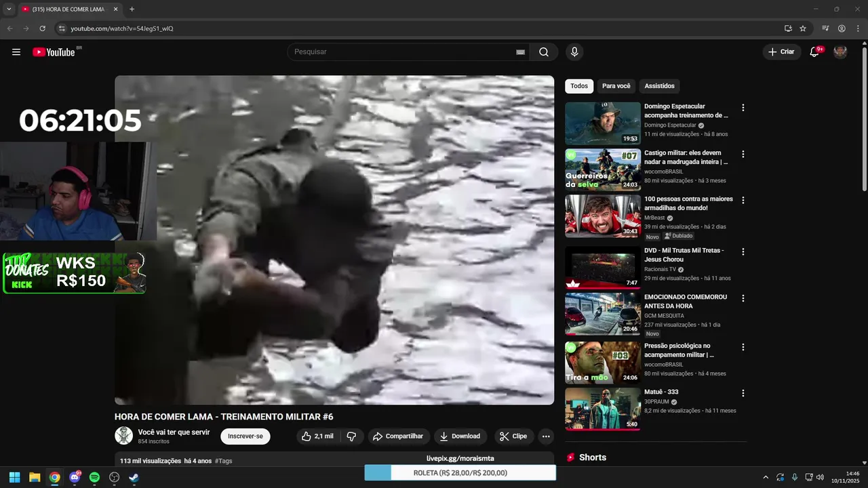Select the Todos filter chip
The image size is (868, 488).
click(x=579, y=86)
